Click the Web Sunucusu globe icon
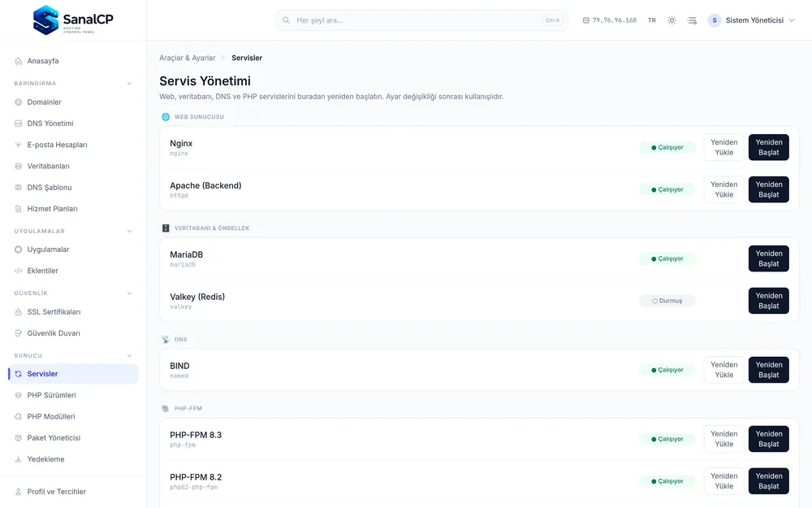The height and width of the screenshot is (508, 812). 166,117
